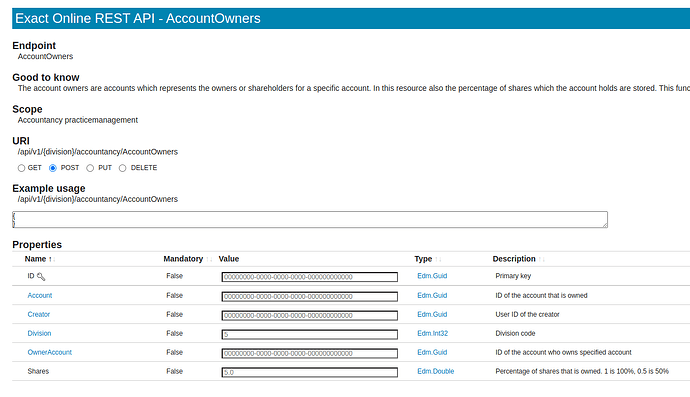The width and height of the screenshot is (690, 397).
Task: Open Edm.Guid type link in ID row
Action: click(432, 276)
